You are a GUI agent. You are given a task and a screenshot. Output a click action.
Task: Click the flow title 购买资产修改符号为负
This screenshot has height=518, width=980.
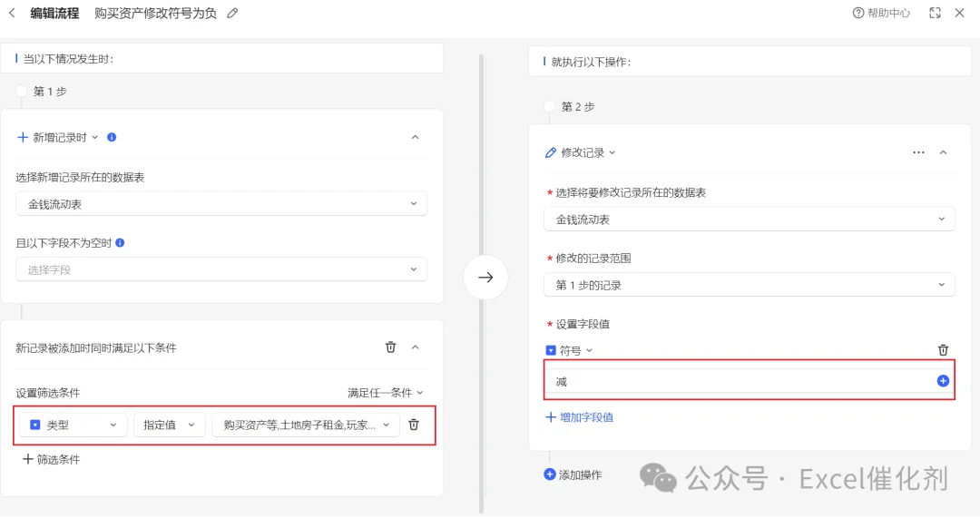click(x=156, y=13)
